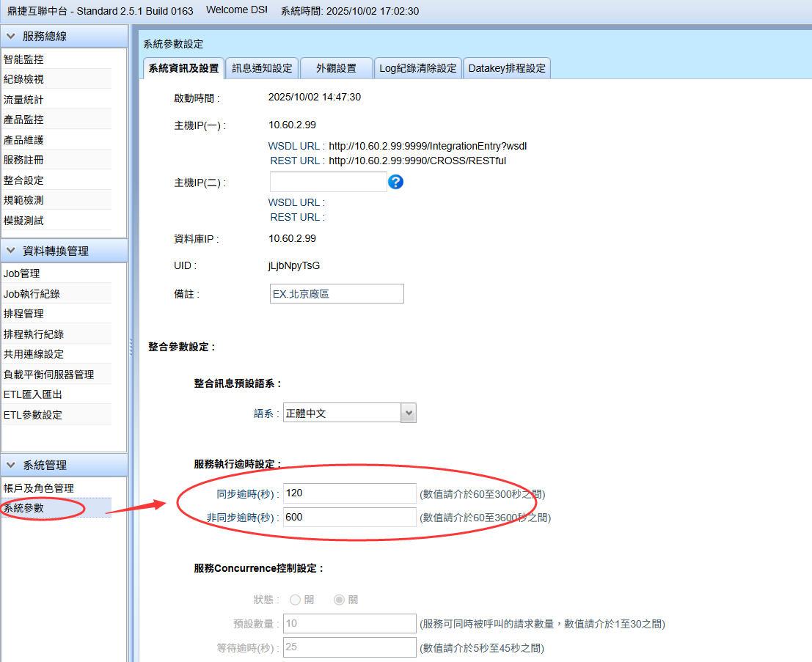This screenshot has height=662, width=812.
Task: Click the 備註 remarks text field
Action: (x=337, y=293)
